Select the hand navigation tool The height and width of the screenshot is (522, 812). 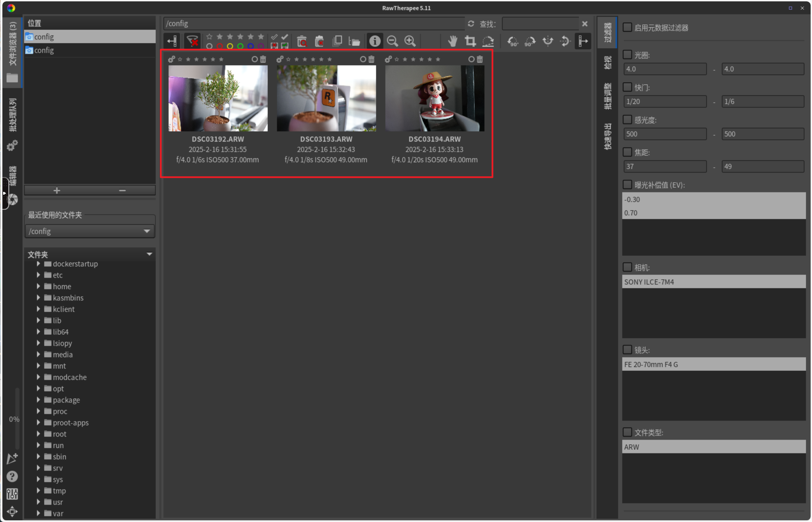(452, 41)
